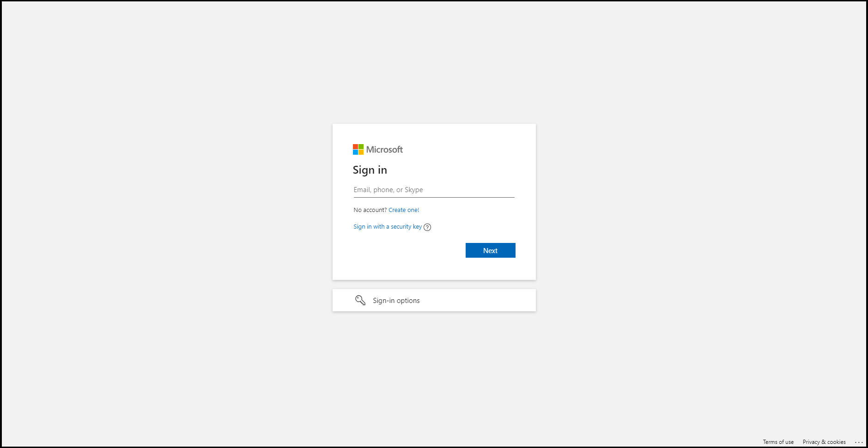Focus the Email, phone, or Skype field
Image resolution: width=868 pixels, height=448 pixels.
434,190
